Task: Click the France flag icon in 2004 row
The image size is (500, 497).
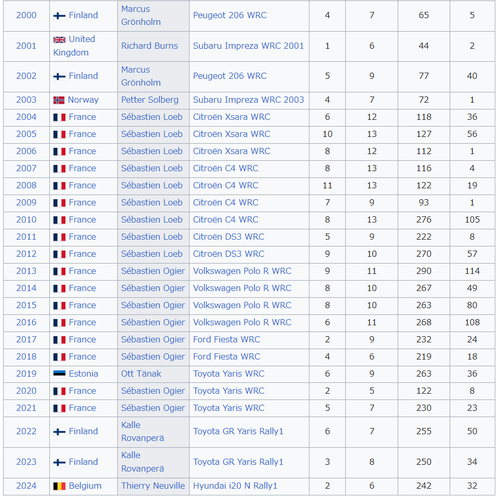Action: [x=59, y=117]
